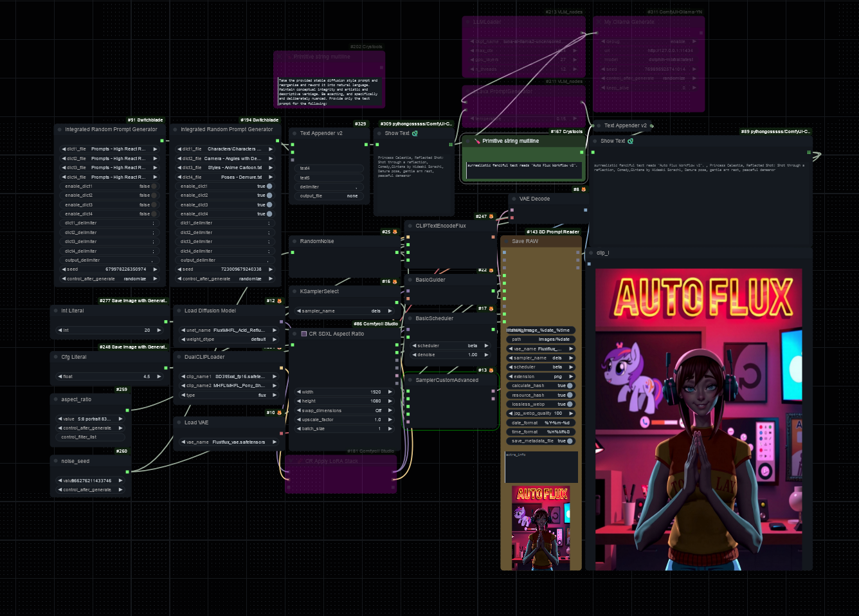Image resolution: width=859 pixels, height=616 pixels.
Task: Click the link icon on Show Text node #89
Action: pyautogui.click(x=630, y=141)
